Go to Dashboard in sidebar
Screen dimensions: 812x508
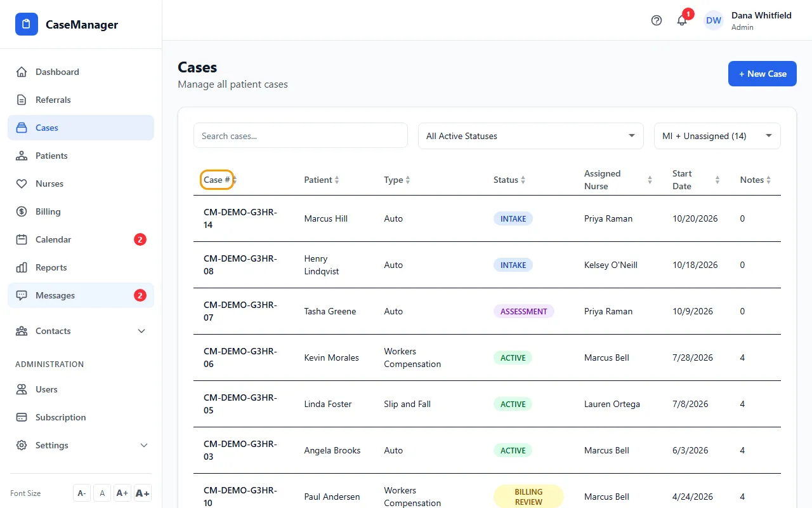(81, 72)
